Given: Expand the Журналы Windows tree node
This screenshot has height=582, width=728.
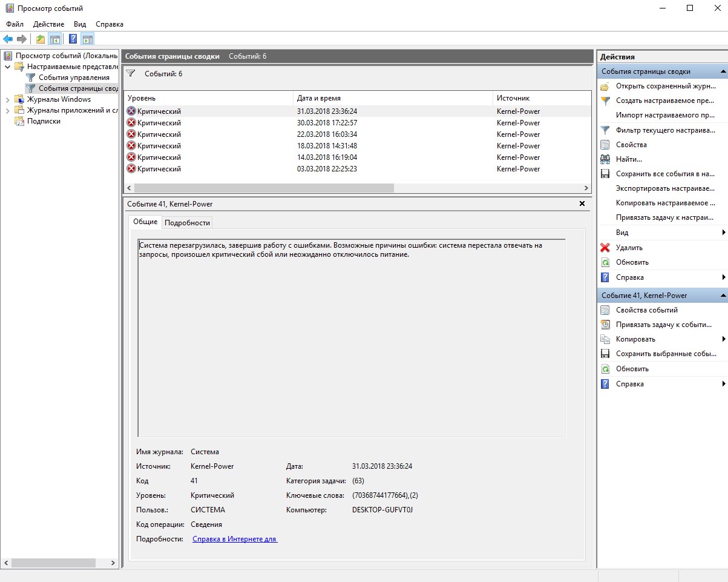Looking at the screenshot, I should pos(8,99).
